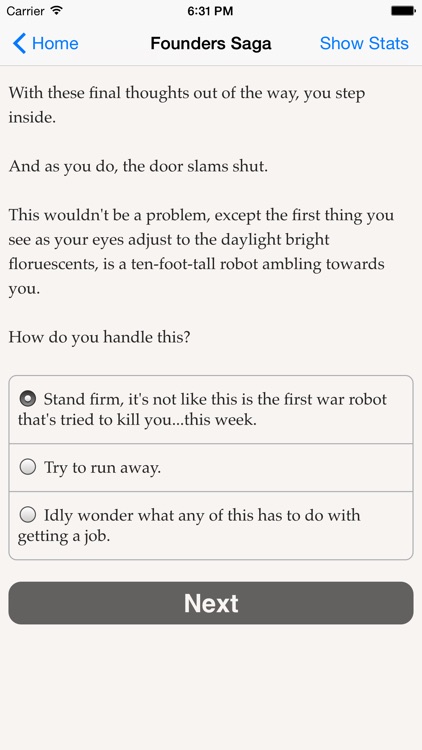Tap the tried to kill you...this week text

[x=137, y=420]
